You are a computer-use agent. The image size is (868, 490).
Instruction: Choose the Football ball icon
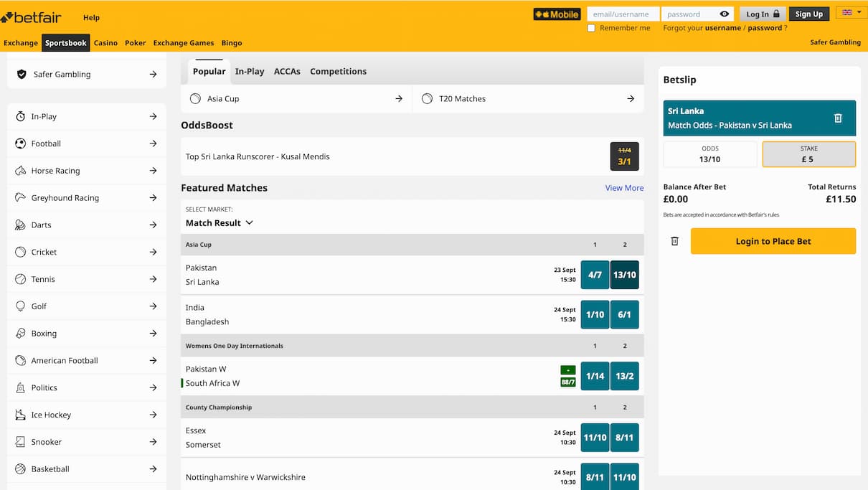(20, 143)
